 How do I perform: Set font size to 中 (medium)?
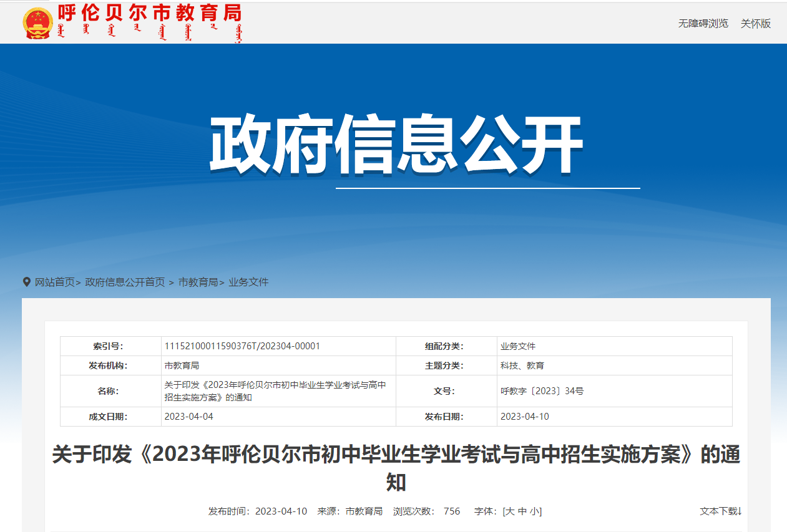point(522,511)
